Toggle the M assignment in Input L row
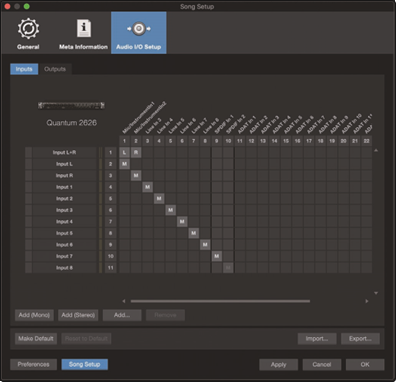396x382 pixels. (x=124, y=164)
